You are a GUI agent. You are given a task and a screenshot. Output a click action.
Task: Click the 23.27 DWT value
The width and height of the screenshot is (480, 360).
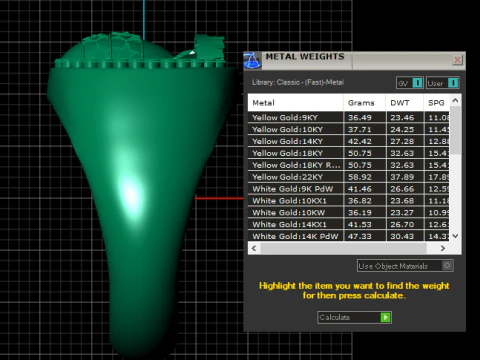point(402,212)
